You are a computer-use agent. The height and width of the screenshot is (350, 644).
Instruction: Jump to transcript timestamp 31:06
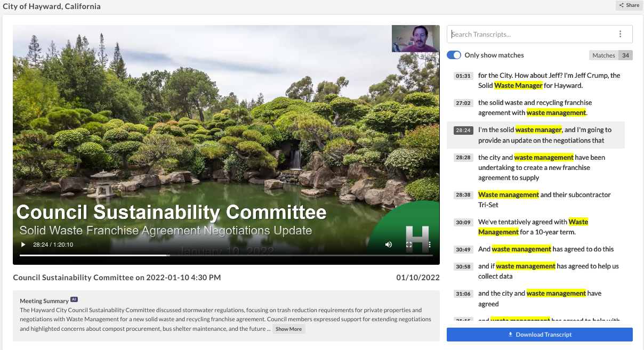463,294
